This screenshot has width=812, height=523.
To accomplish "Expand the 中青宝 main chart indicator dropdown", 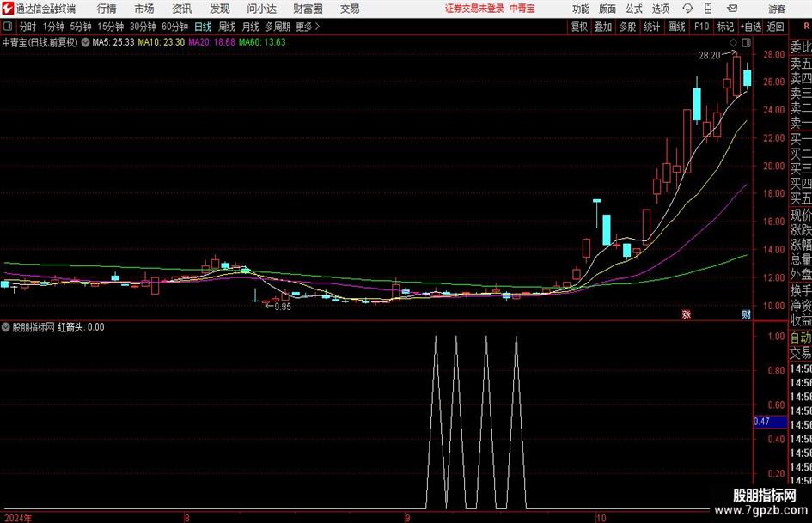I will point(85,42).
